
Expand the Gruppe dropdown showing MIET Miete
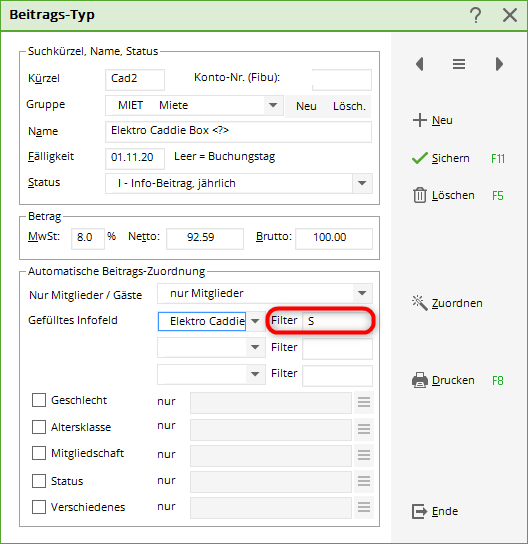coord(273,105)
